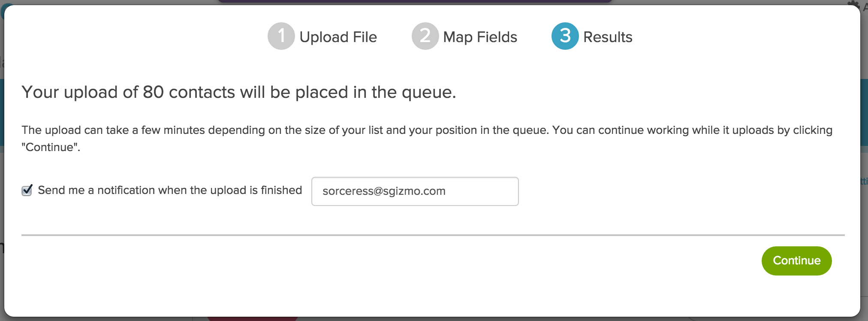Click the blue step 3 circle icon
Image resolution: width=868 pixels, height=321 pixels.
tap(565, 36)
